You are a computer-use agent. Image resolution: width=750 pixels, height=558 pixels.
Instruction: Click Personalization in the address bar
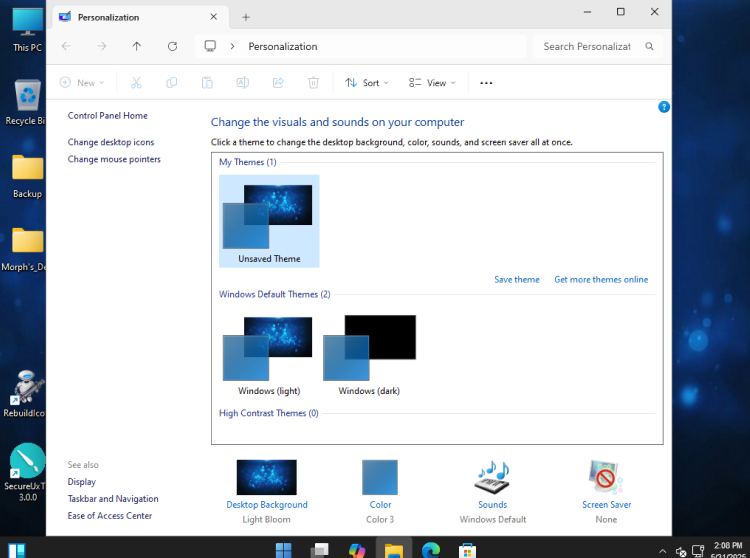(x=283, y=46)
